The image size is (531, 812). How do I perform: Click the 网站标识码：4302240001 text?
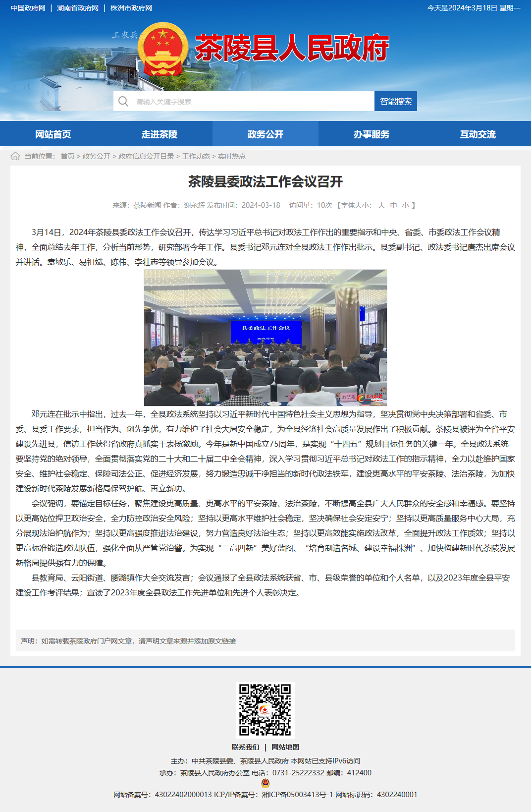[376, 794]
